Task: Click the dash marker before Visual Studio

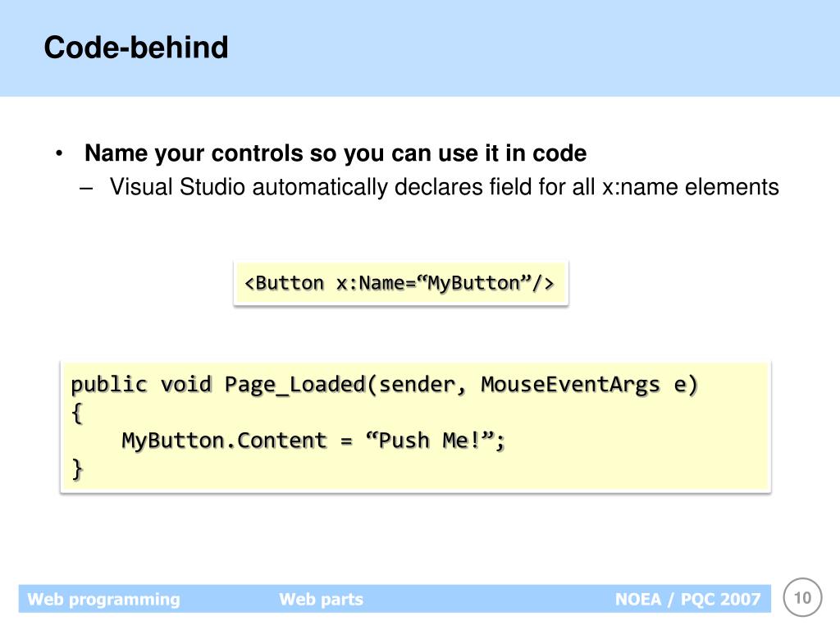Action: click(85, 189)
